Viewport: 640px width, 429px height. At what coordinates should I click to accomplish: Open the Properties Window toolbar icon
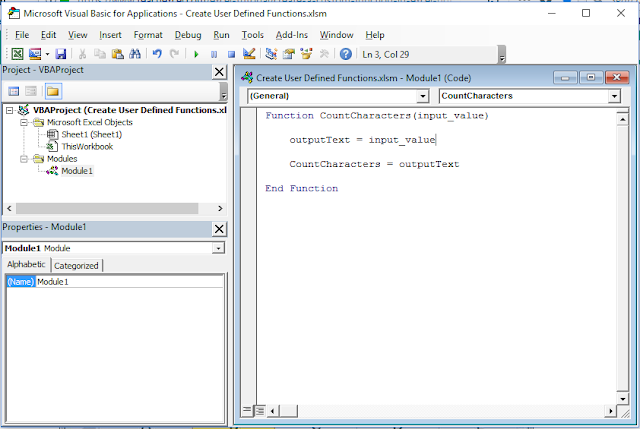click(289, 54)
